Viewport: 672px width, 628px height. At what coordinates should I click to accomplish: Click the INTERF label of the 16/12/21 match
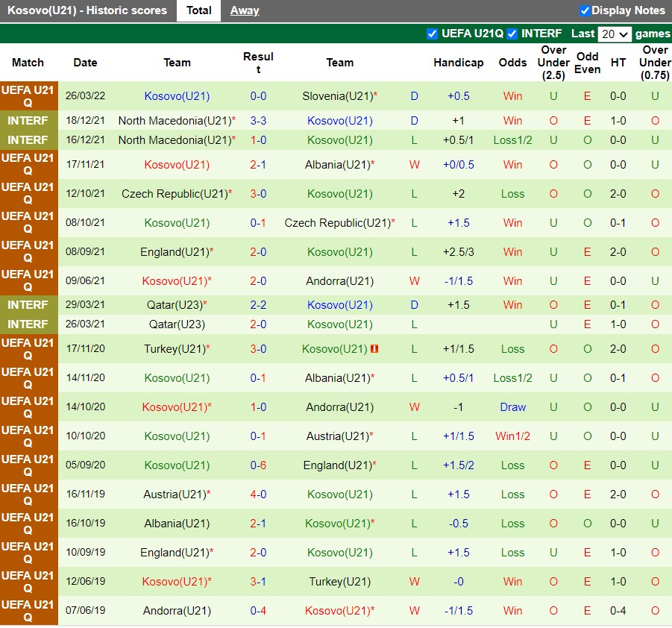pos(28,140)
